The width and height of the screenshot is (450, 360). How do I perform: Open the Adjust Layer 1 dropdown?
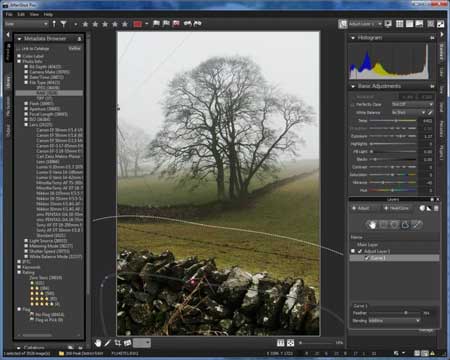365,24
